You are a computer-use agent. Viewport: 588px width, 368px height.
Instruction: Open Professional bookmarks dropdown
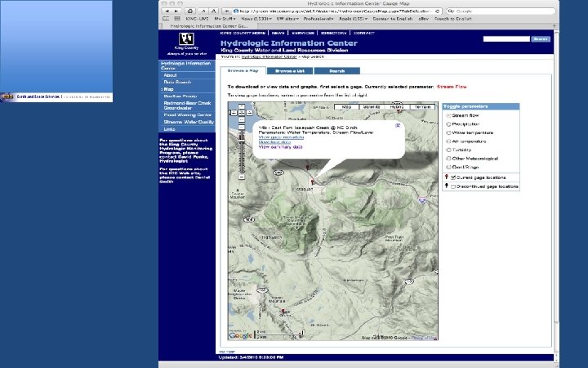318,18
